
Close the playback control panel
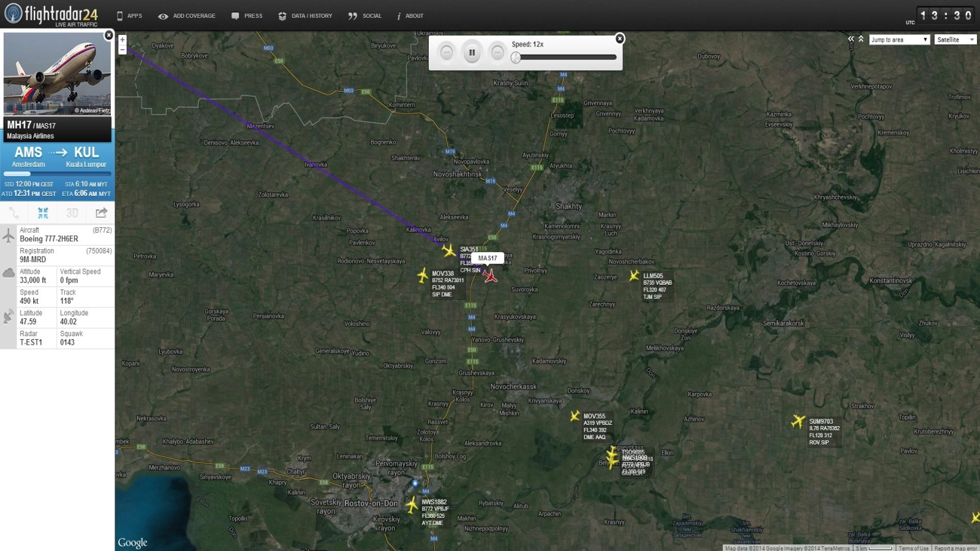(620, 39)
